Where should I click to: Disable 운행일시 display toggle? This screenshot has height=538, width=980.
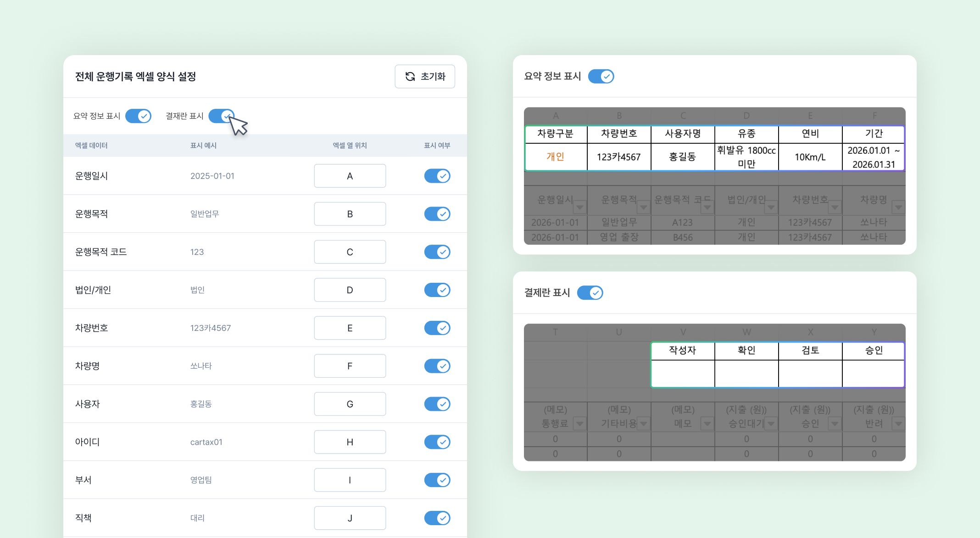pyautogui.click(x=437, y=176)
